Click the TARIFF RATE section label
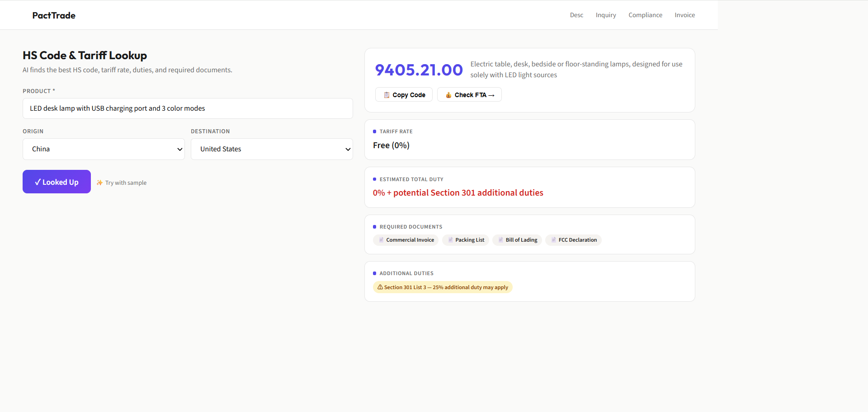868x412 pixels. [396, 131]
